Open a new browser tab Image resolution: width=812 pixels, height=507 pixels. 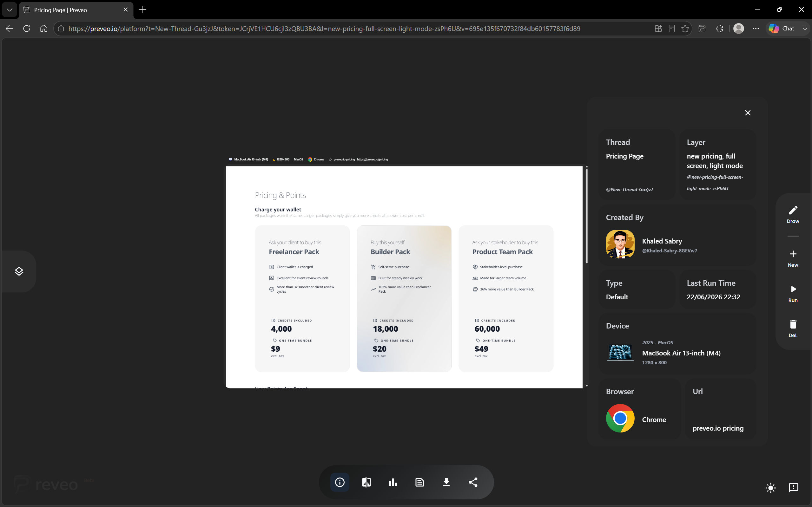coord(142,10)
